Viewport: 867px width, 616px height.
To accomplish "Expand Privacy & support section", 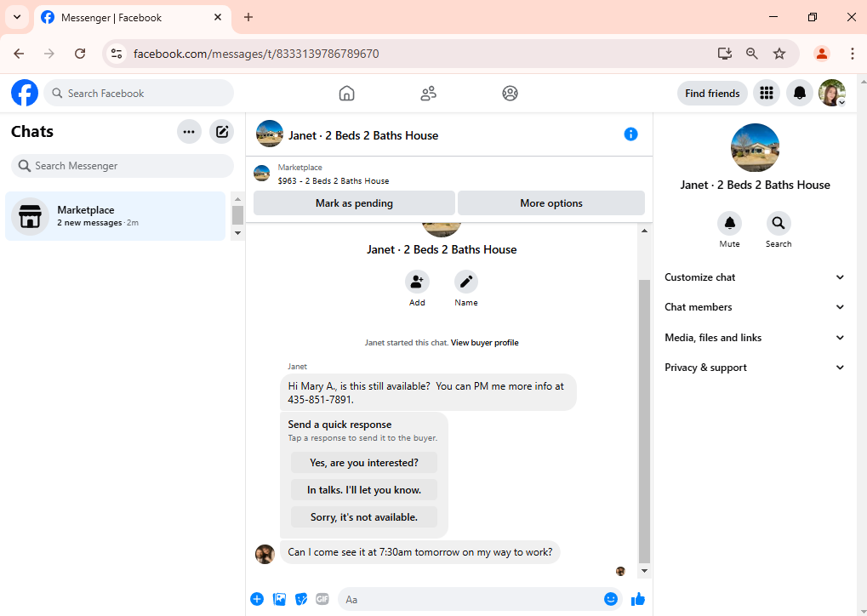I will [x=755, y=368].
